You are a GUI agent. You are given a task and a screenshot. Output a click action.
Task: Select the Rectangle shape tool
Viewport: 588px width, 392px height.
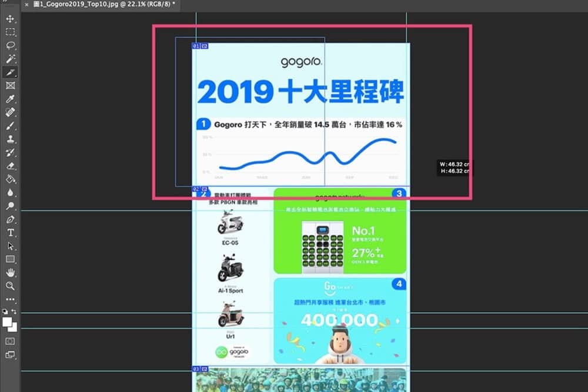(x=10, y=259)
